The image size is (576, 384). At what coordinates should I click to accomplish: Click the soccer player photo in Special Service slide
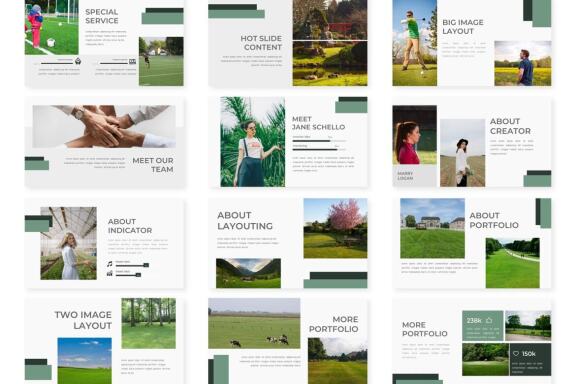tap(51, 27)
